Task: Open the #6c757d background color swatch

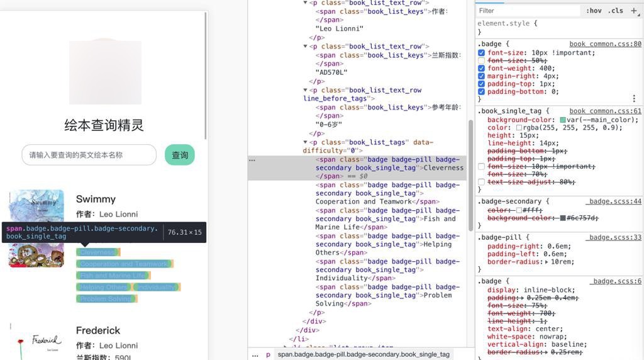Action: 563,218
